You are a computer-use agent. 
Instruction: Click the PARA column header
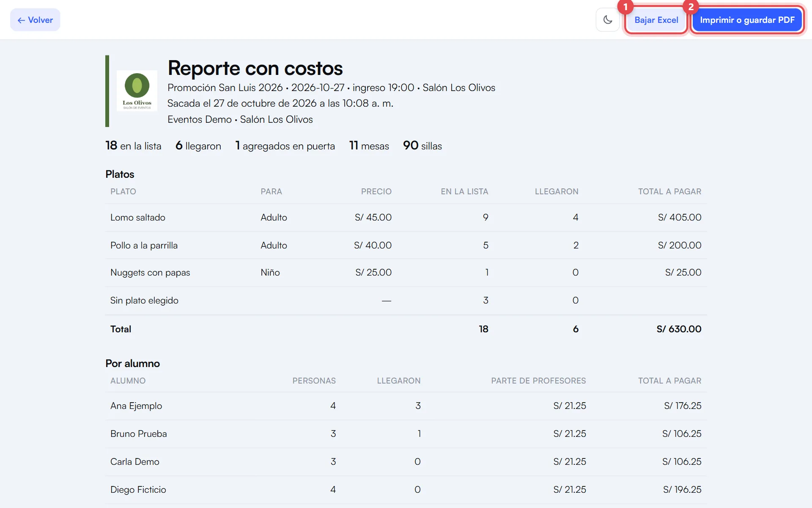pyautogui.click(x=271, y=191)
